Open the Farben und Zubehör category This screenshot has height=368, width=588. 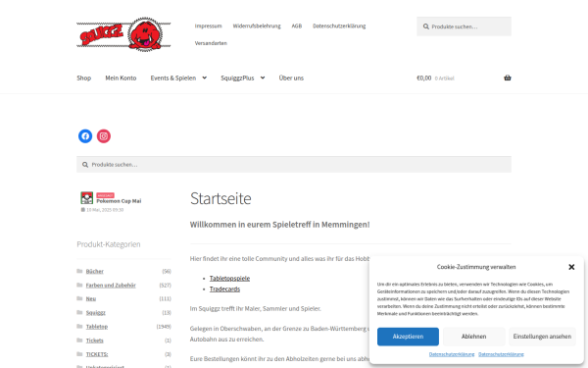[111, 285]
